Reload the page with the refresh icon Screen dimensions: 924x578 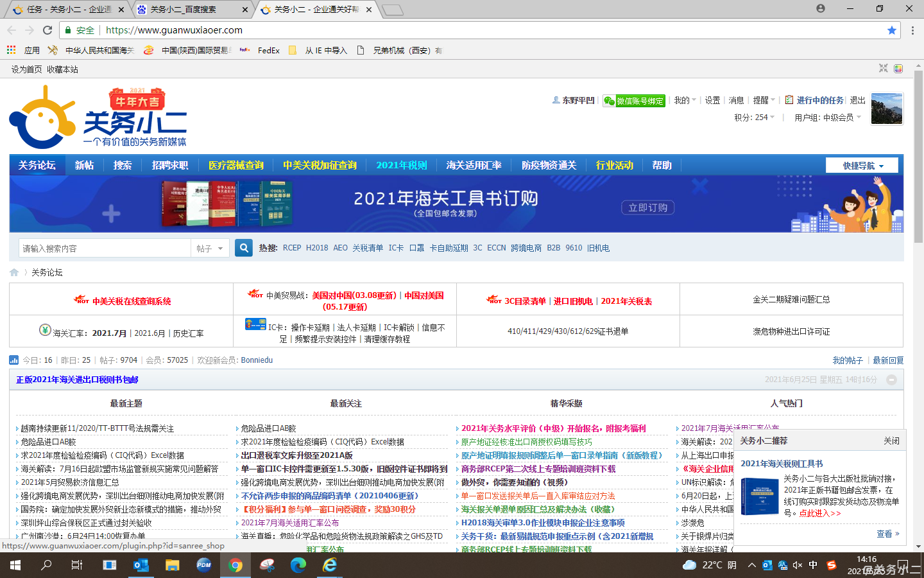point(47,30)
